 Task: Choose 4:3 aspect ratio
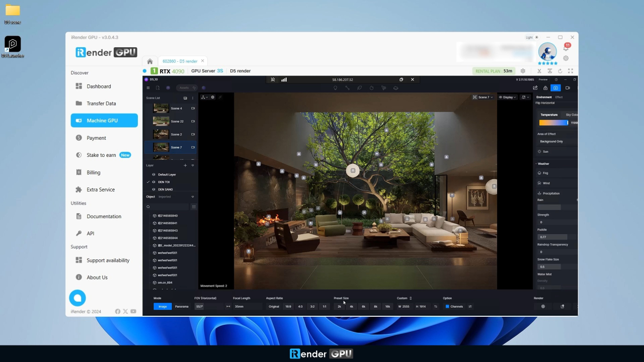300,306
